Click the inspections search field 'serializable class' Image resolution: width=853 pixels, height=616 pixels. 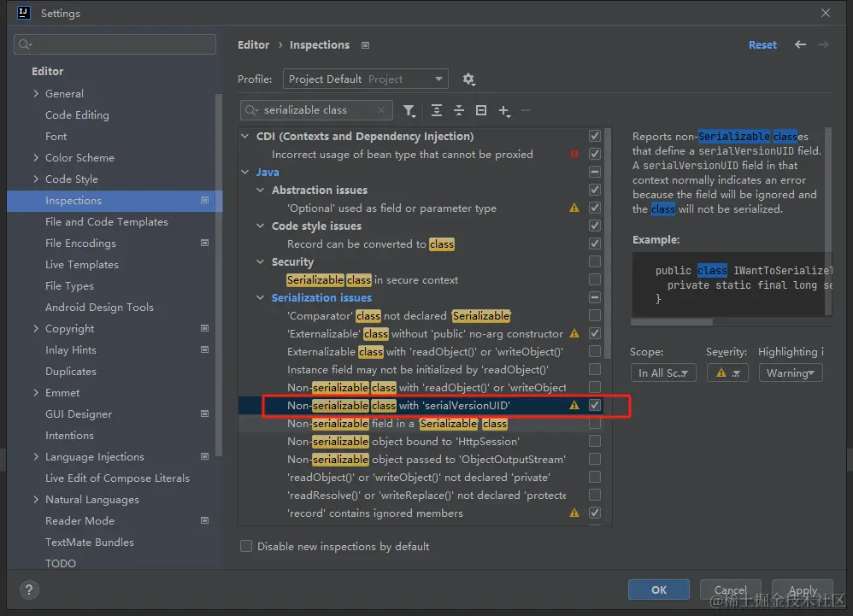pyautogui.click(x=315, y=110)
